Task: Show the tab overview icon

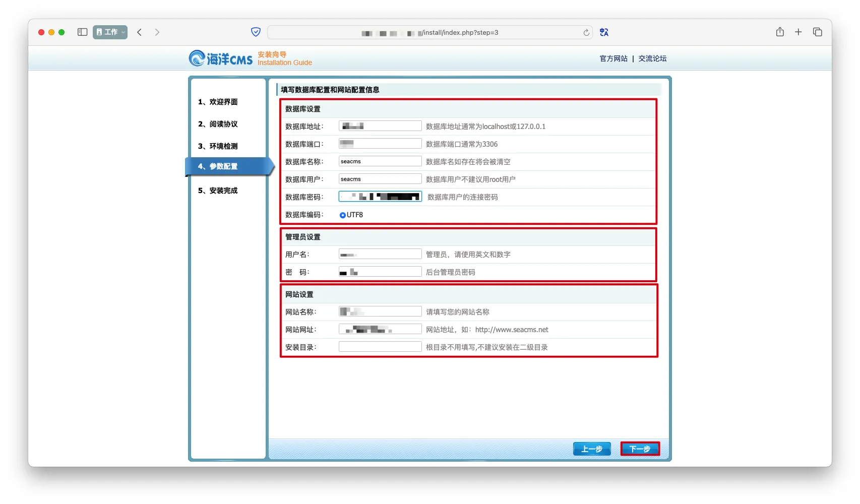Action: 818,32
